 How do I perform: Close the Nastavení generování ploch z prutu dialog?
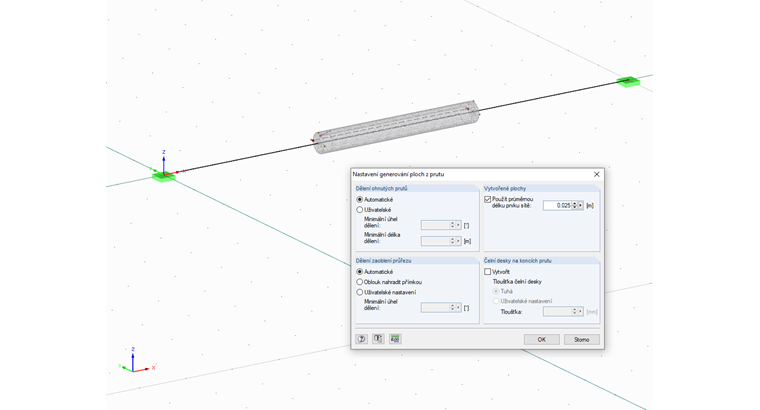(x=597, y=174)
